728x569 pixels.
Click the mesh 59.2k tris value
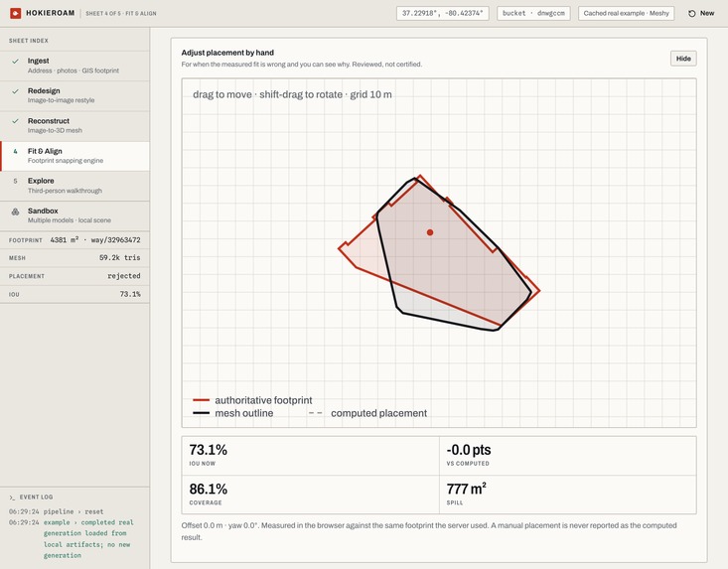point(120,257)
